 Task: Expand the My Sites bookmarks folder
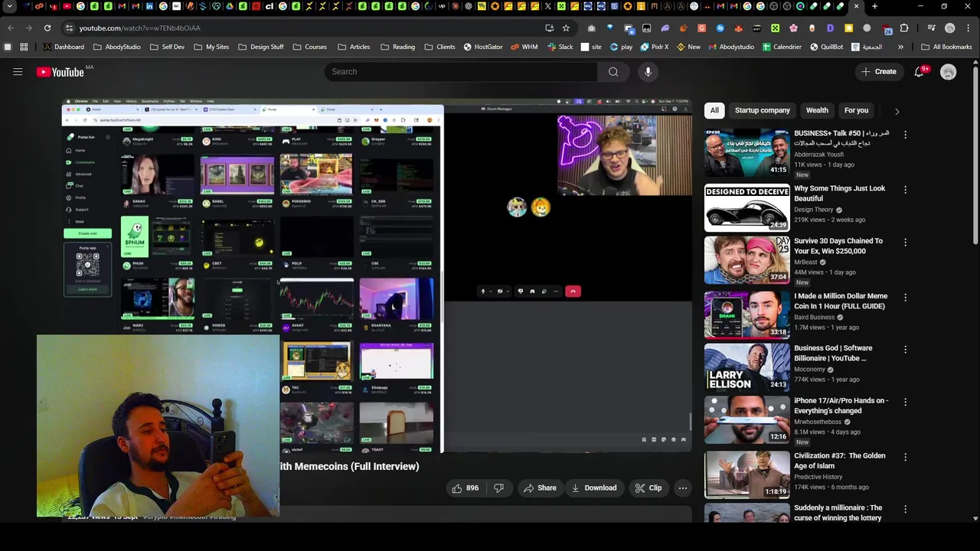coord(211,47)
